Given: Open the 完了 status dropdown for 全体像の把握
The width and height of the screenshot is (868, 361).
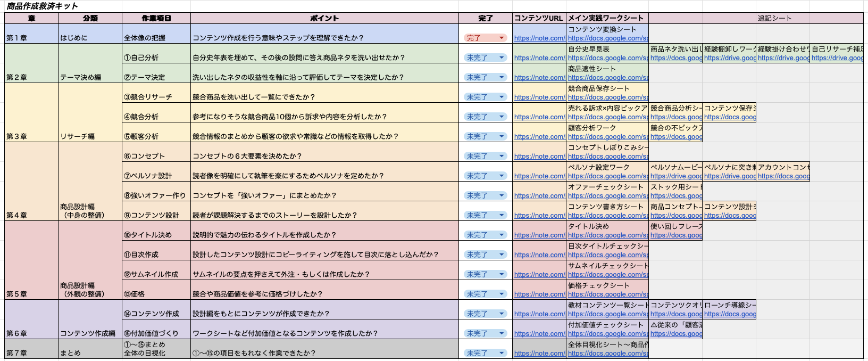Looking at the screenshot, I should coord(485,38).
